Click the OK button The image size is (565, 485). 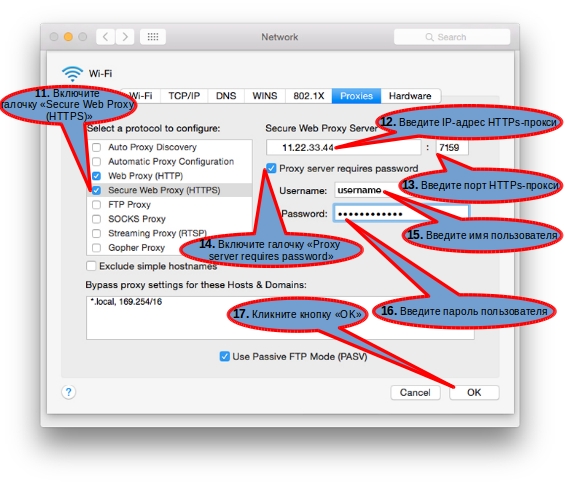[x=474, y=392]
